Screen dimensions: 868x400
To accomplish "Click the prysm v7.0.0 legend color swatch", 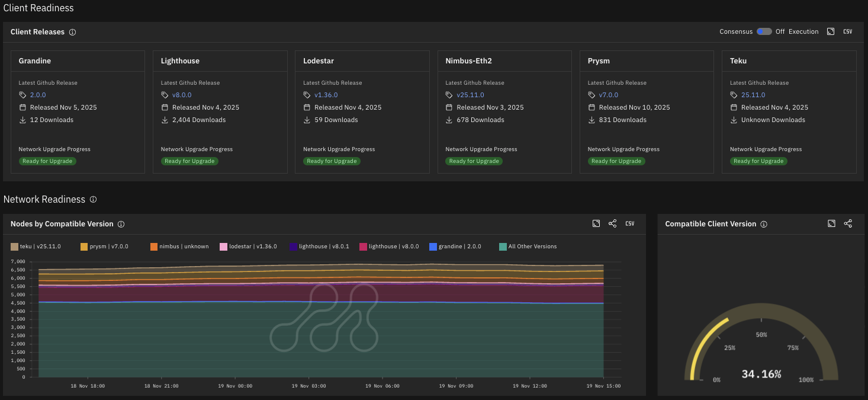I will click(x=84, y=247).
